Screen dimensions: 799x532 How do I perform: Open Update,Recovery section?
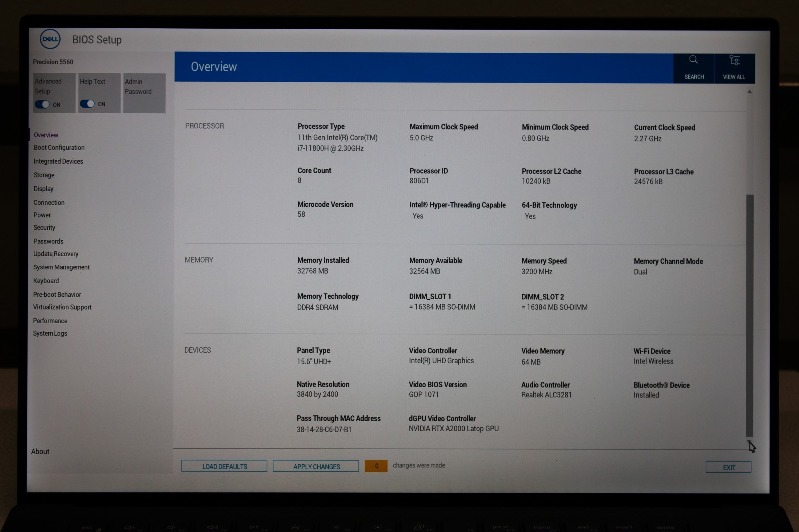click(56, 254)
